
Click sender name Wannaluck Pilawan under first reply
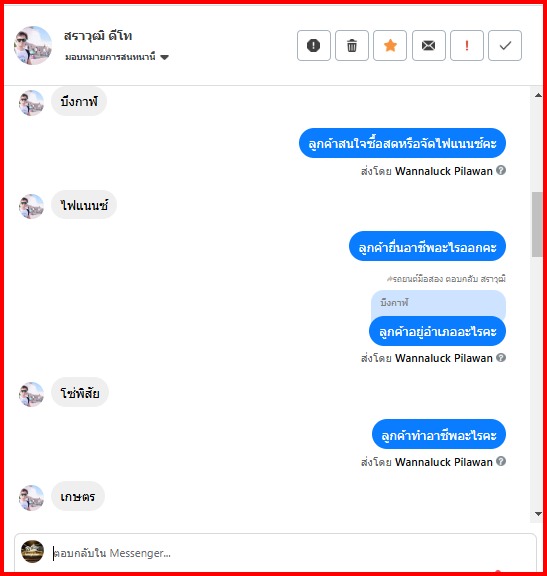pyautogui.click(x=443, y=171)
